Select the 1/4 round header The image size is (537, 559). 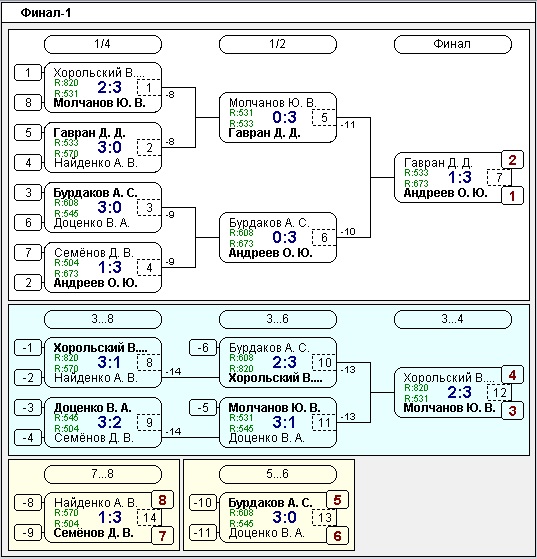(103, 44)
